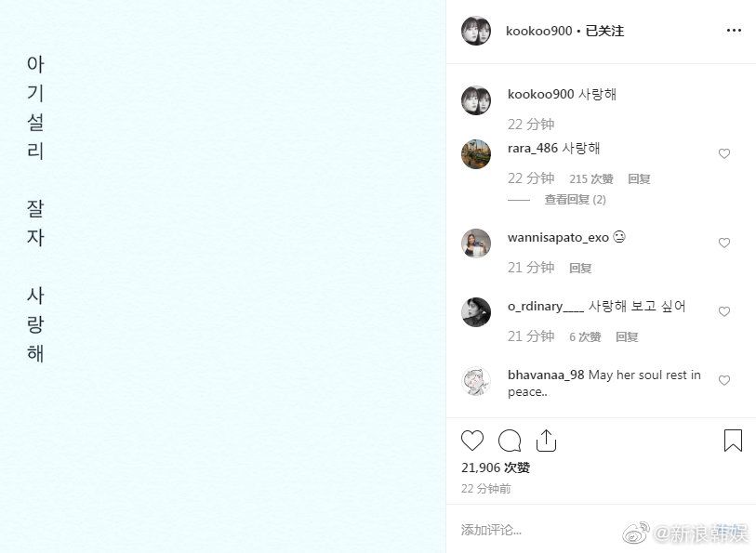Like wannisapato_exo's comment
The height and width of the screenshot is (553, 756).
[x=724, y=243]
